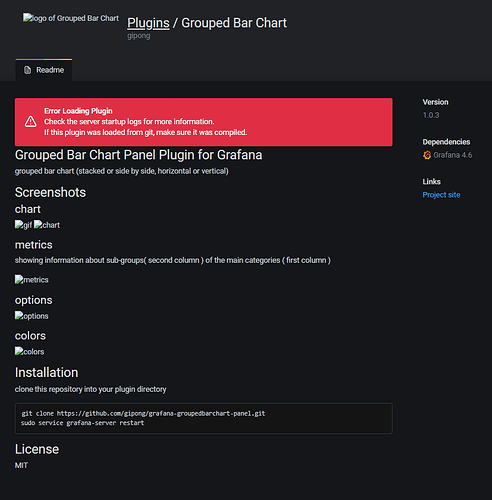Click the Grafana 4.6 dependency text
This screenshot has height=500, width=492.
click(453, 155)
